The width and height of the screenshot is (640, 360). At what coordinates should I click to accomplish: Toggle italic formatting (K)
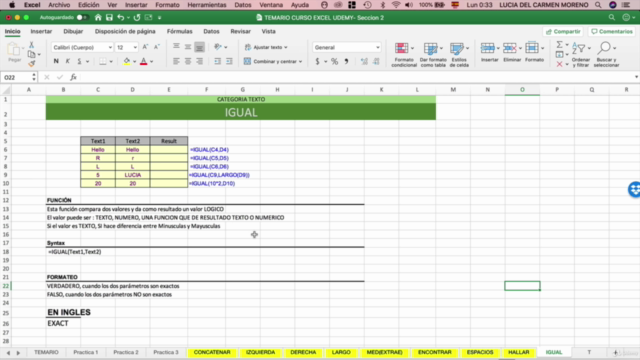67,61
